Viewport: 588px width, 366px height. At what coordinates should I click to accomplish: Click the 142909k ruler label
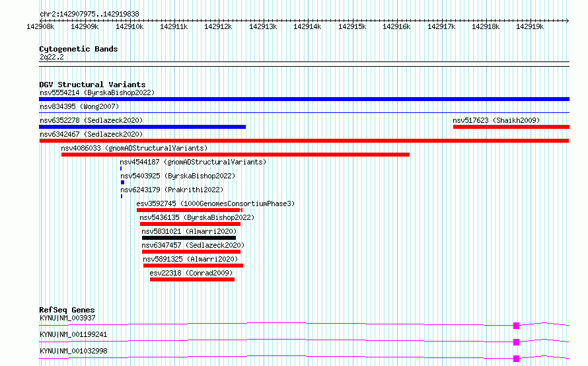click(x=85, y=26)
